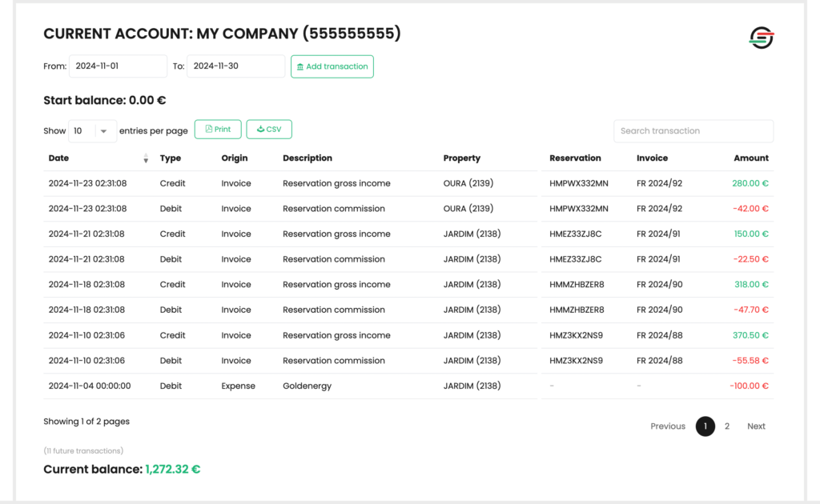The width and height of the screenshot is (820, 504).
Task: Click the Current balance 1,272.32 € value
Action: (173, 469)
